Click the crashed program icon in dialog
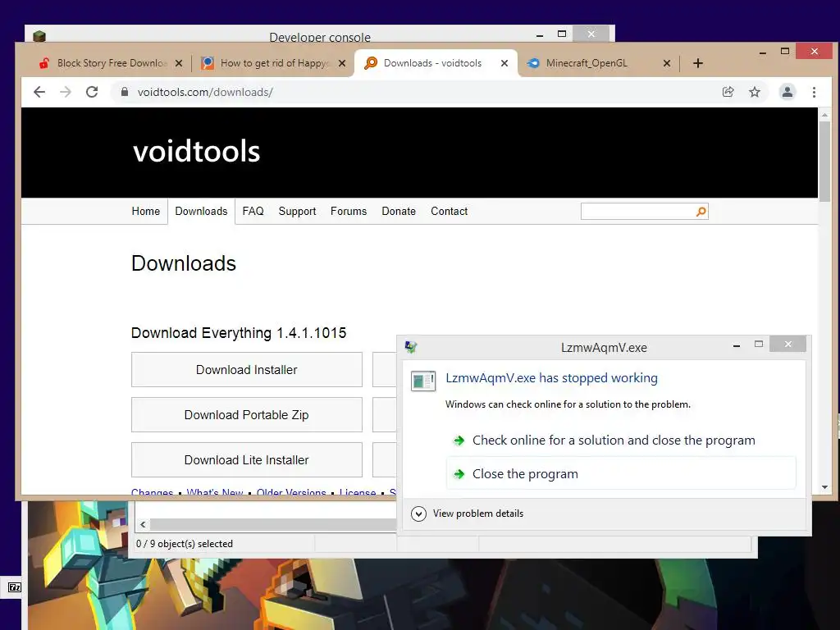 [422, 381]
